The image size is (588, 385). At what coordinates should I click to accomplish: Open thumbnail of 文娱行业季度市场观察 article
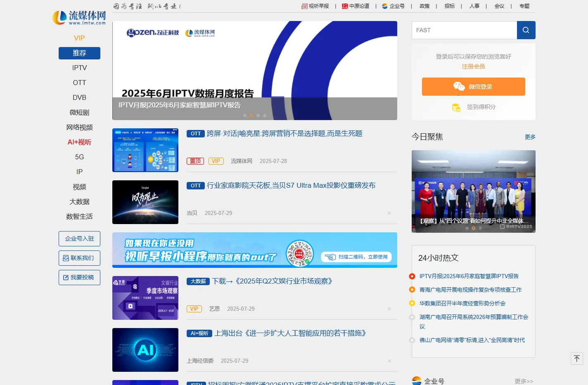click(145, 298)
